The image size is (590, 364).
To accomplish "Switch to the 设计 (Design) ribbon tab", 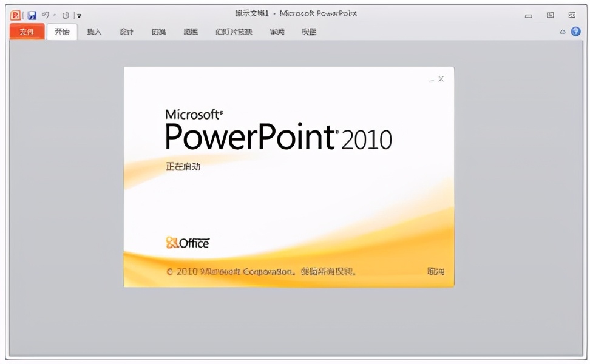I will (126, 32).
